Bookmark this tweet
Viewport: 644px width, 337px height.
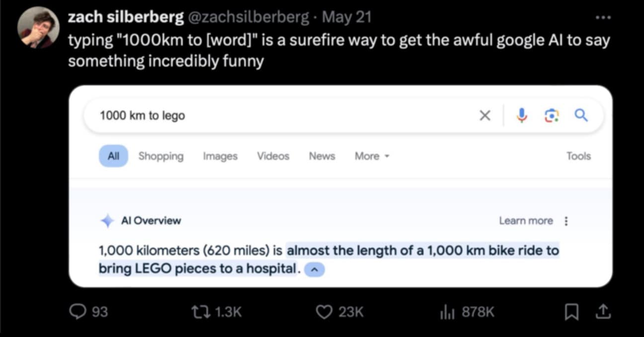click(571, 312)
